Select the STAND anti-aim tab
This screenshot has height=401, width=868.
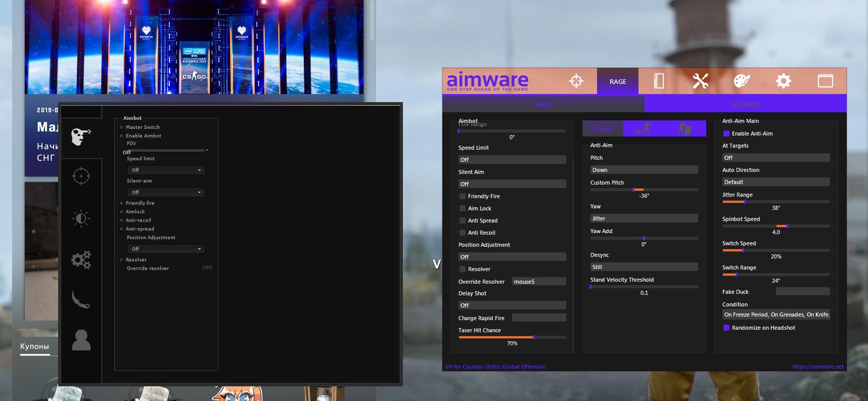coord(603,129)
